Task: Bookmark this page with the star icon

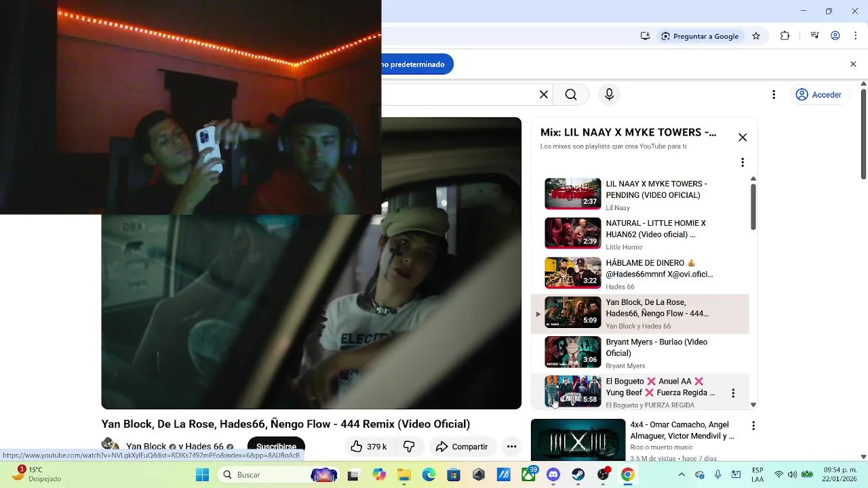Action: tap(756, 36)
